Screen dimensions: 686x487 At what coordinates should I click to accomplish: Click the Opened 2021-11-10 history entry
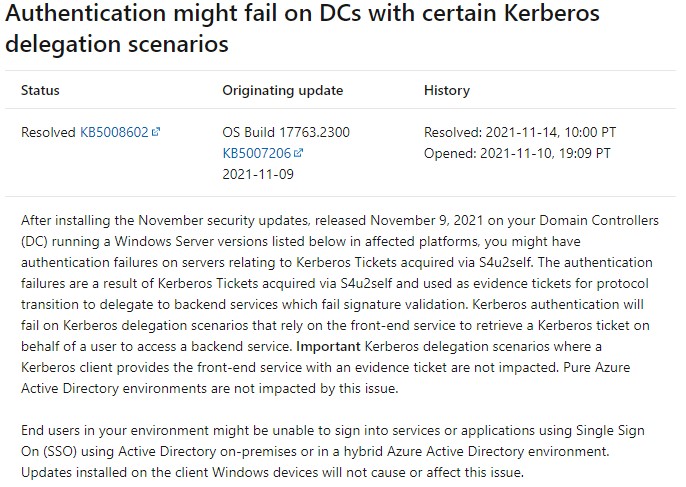coord(517,153)
